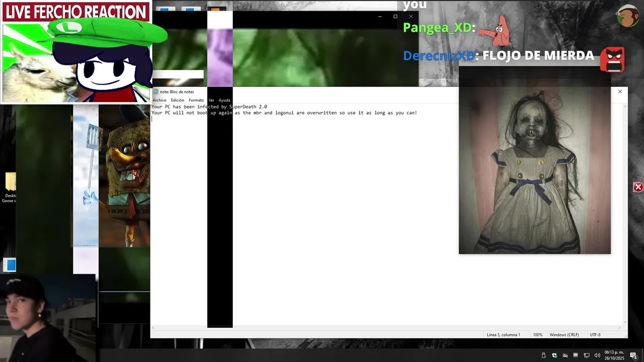Open the Ver menu in Notepad
Image resolution: width=644 pixels, height=362 pixels.
211,100
